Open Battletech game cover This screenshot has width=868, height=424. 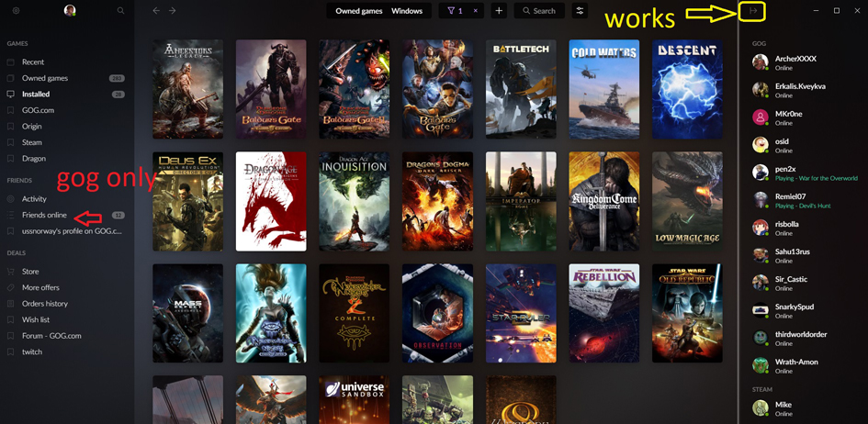[521, 89]
